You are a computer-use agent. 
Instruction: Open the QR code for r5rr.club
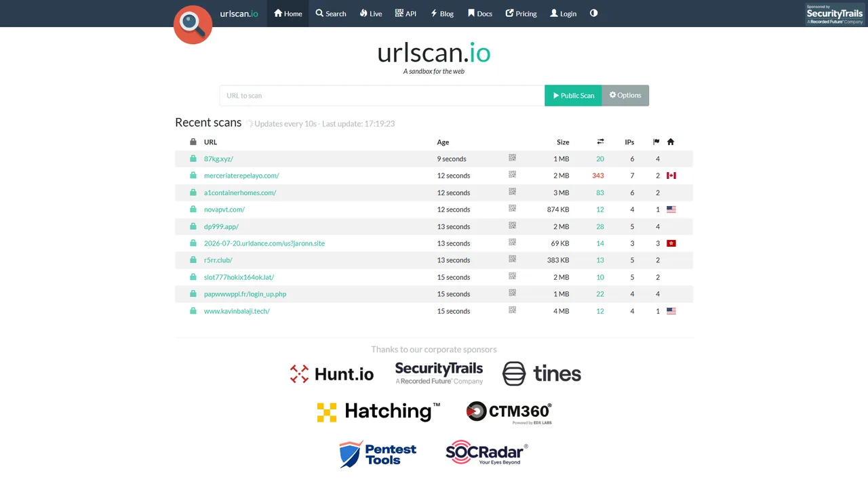coord(513,260)
